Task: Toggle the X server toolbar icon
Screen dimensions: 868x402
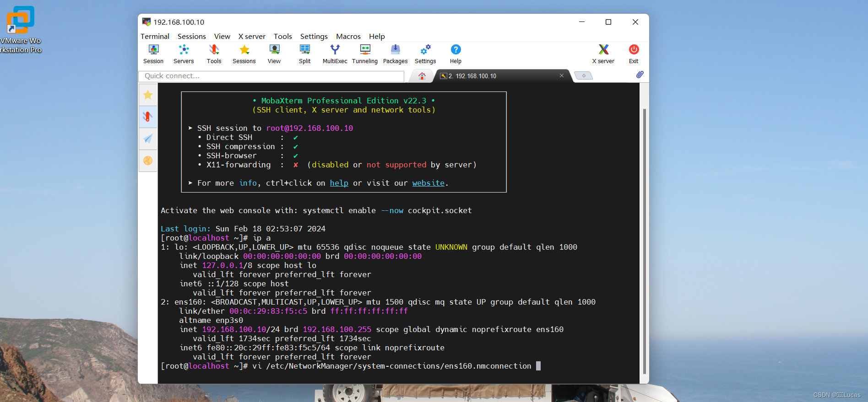Action: [603, 54]
